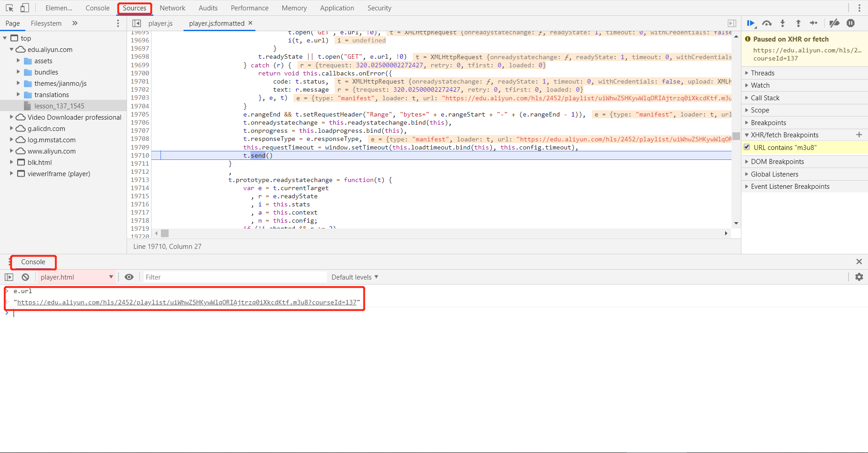Screen dimensions: 868x453
Task: Click the console Filter input field
Action: (x=235, y=277)
